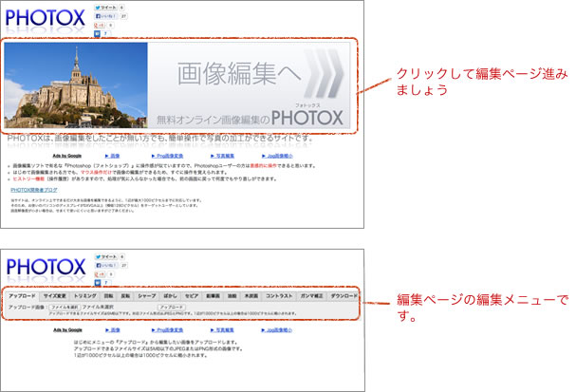Switch to the コントラスト tab

[x=279, y=296]
